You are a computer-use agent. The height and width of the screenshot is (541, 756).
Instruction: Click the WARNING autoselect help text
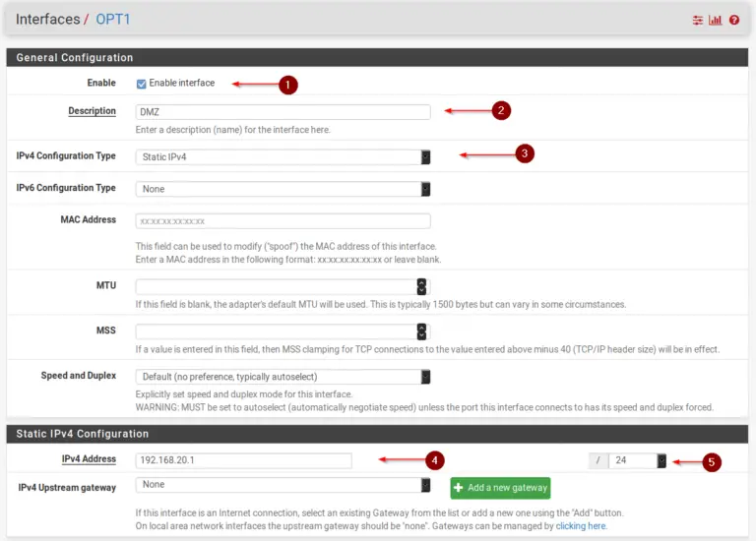coord(424,407)
